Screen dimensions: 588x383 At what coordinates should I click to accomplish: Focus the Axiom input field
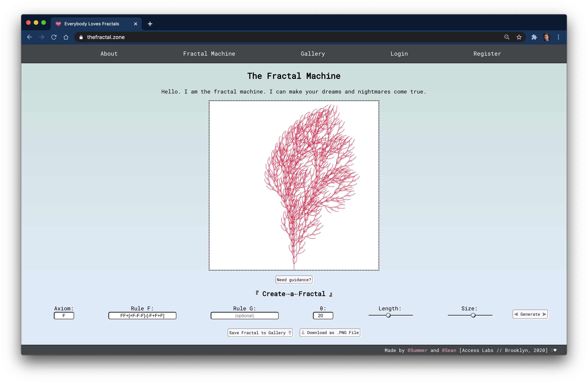pyautogui.click(x=64, y=316)
